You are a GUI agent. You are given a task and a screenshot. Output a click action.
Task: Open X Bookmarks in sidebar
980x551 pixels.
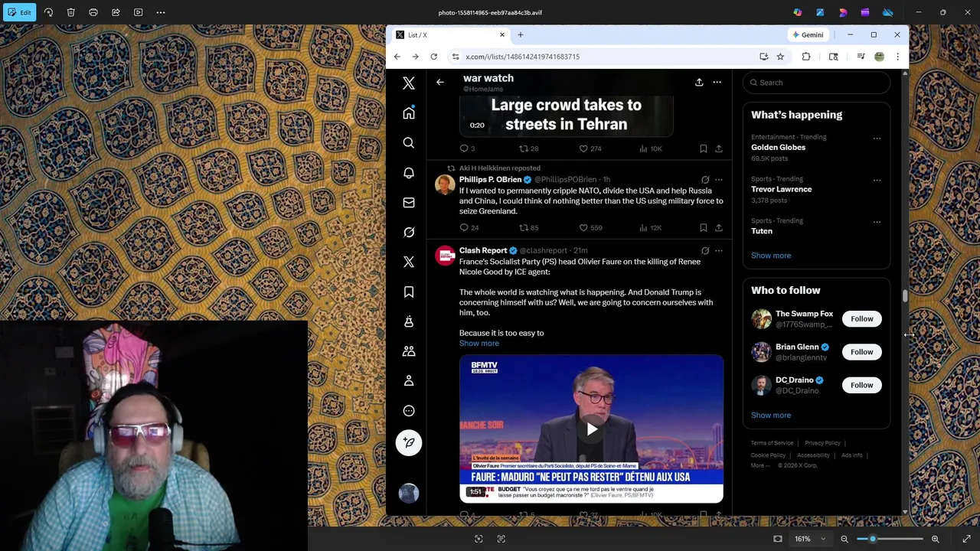pyautogui.click(x=409, y=292)
